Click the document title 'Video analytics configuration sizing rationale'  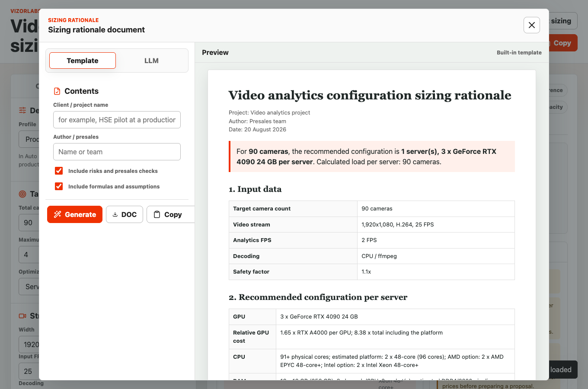click(370, 95)
